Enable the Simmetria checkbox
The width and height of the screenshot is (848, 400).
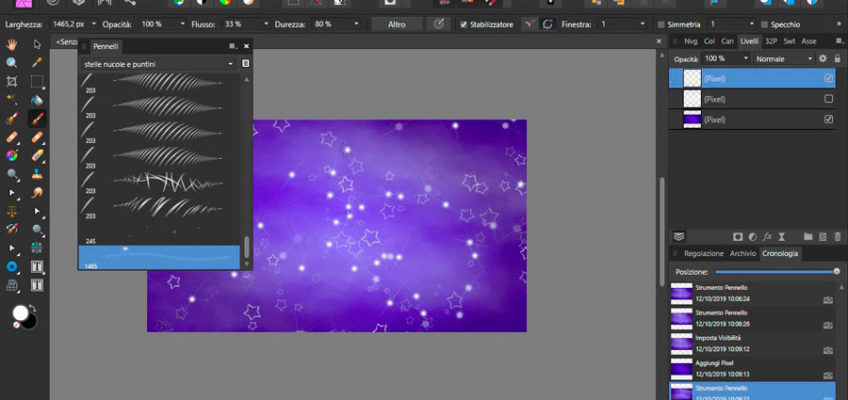(x=660, y=25)
